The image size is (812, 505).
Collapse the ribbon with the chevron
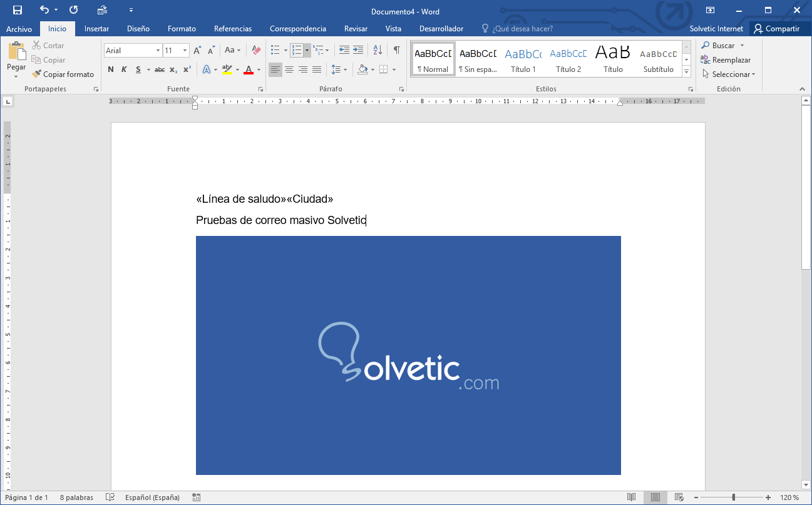click(801, 89)
